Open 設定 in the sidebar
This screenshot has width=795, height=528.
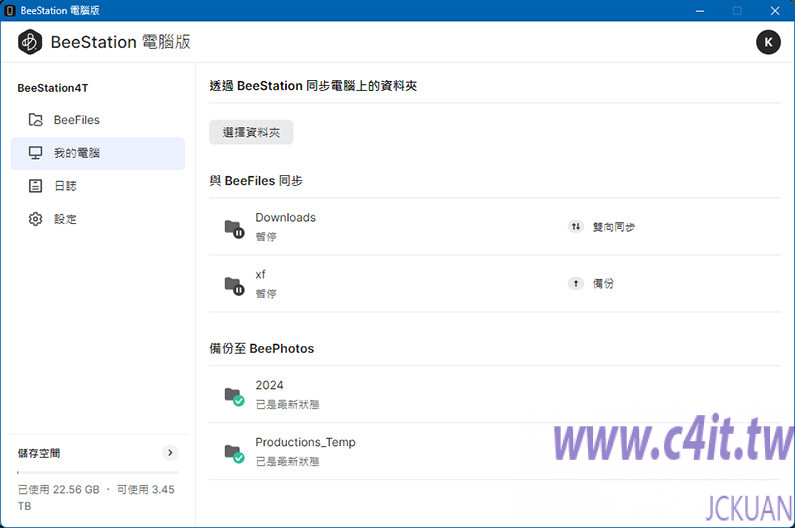pos(98,219)
